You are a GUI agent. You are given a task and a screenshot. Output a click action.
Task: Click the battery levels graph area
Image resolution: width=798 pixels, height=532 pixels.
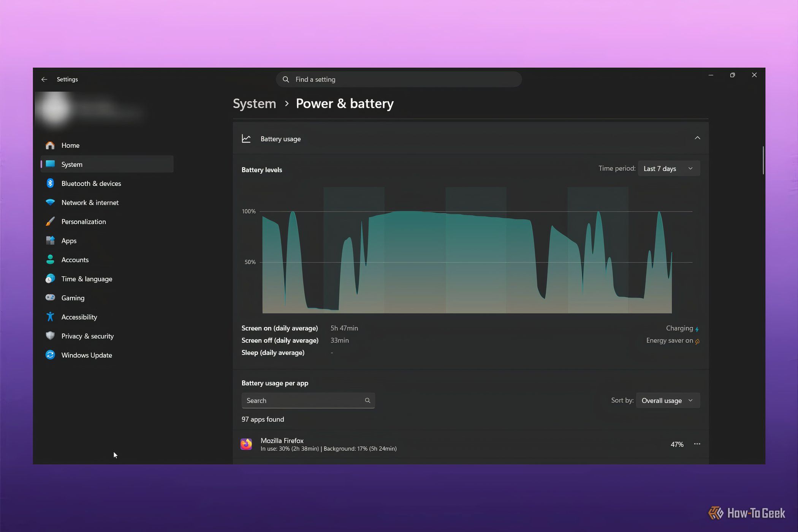[x=467, y=250]
